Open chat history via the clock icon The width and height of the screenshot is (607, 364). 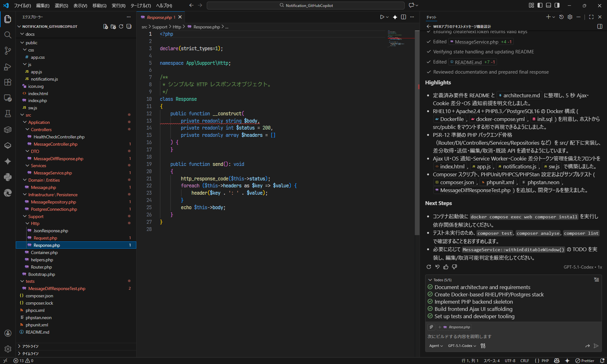coord(561,17)
